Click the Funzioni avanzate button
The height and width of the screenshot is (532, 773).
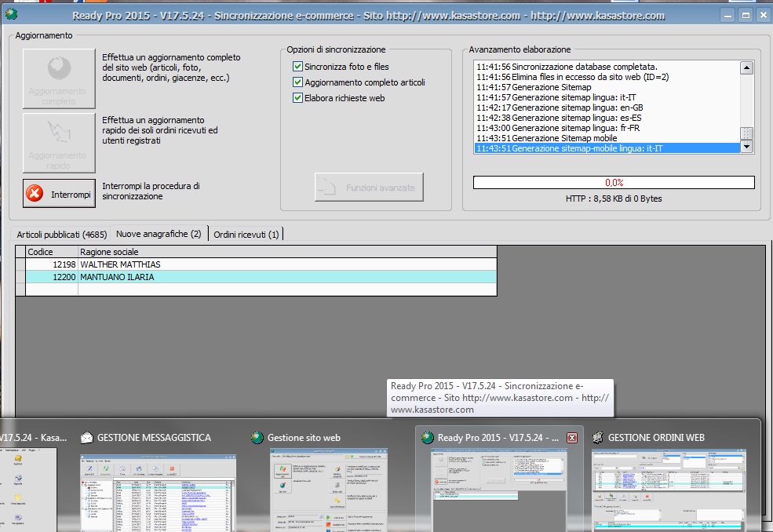point(369,188)
